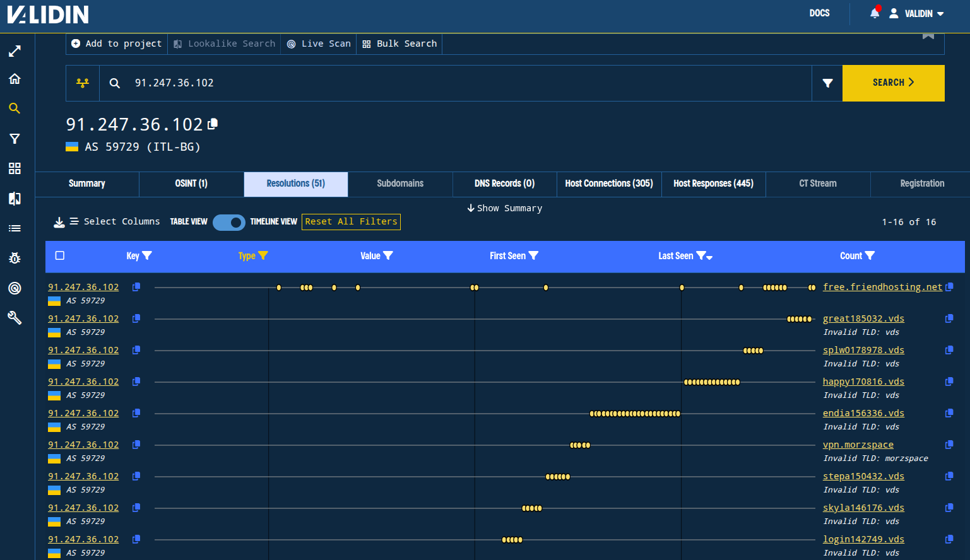Open the CT Stream tab
Viewport: 970px width, 560px height.
point(818,184)
